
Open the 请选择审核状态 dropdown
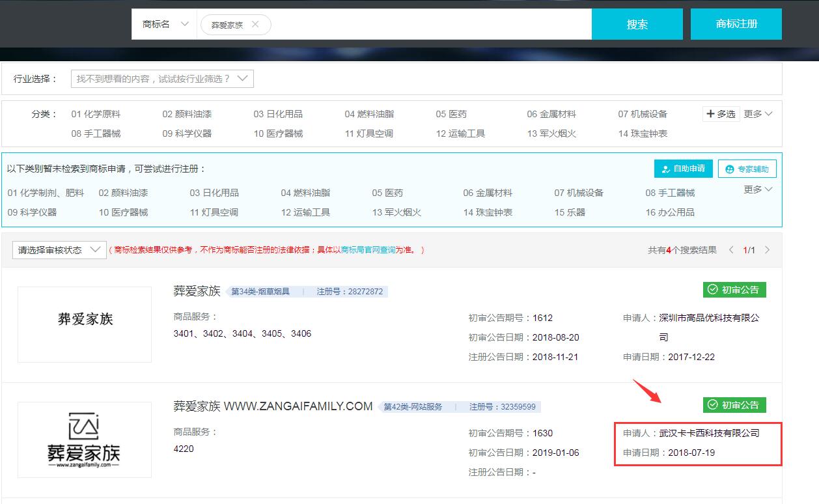pos(59,250)
